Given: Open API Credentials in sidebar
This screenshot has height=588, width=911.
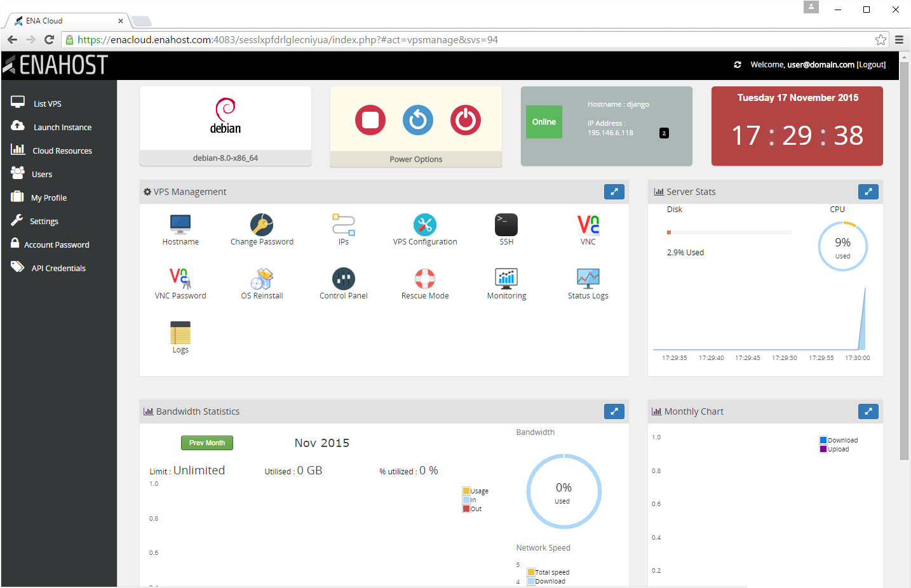Looking at the screenshot, I should [x=58, y=268].
